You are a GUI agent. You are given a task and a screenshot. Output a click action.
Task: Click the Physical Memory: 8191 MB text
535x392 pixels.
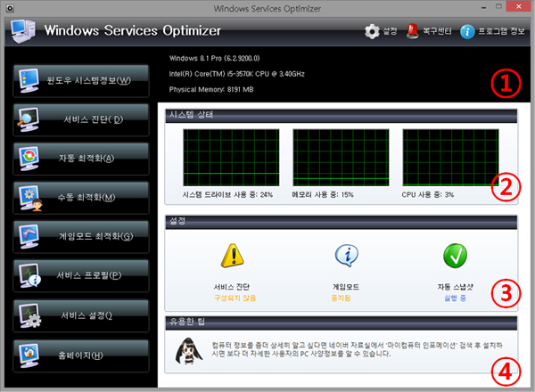click(x=211, y=90)
